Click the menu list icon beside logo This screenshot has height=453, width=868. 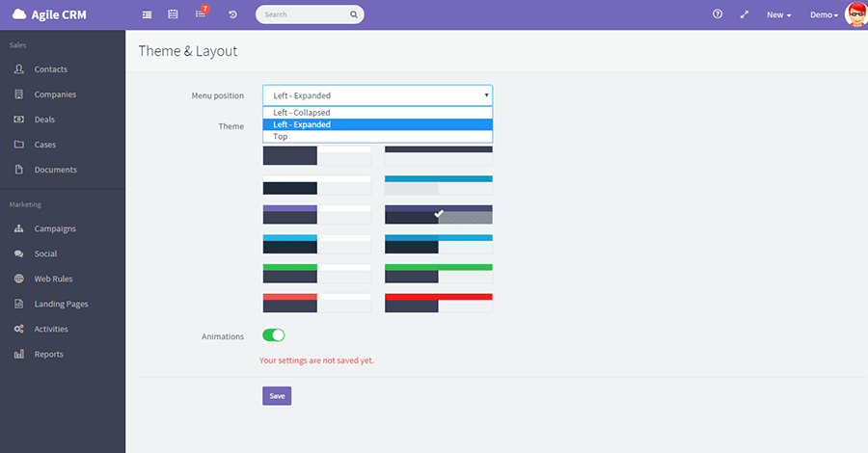point(147,14)
